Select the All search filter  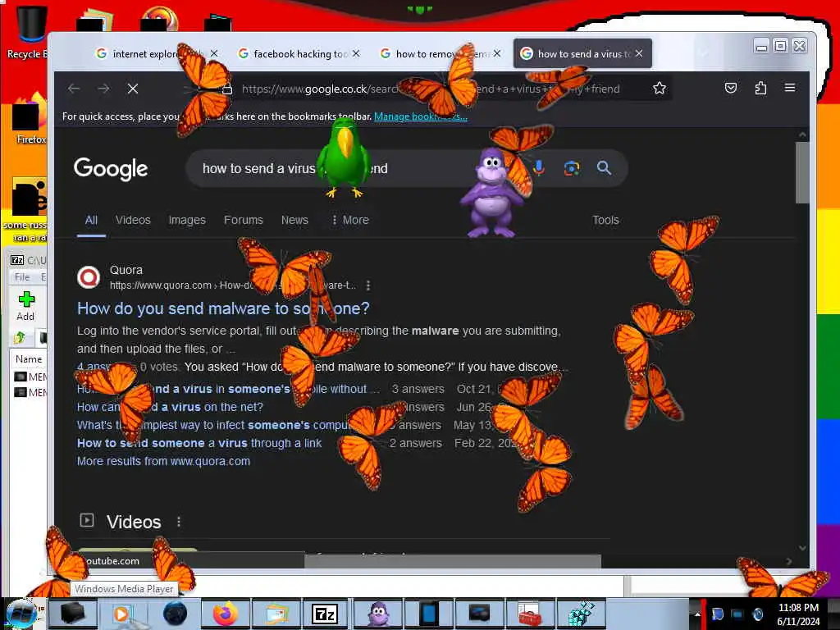(91, 220)
